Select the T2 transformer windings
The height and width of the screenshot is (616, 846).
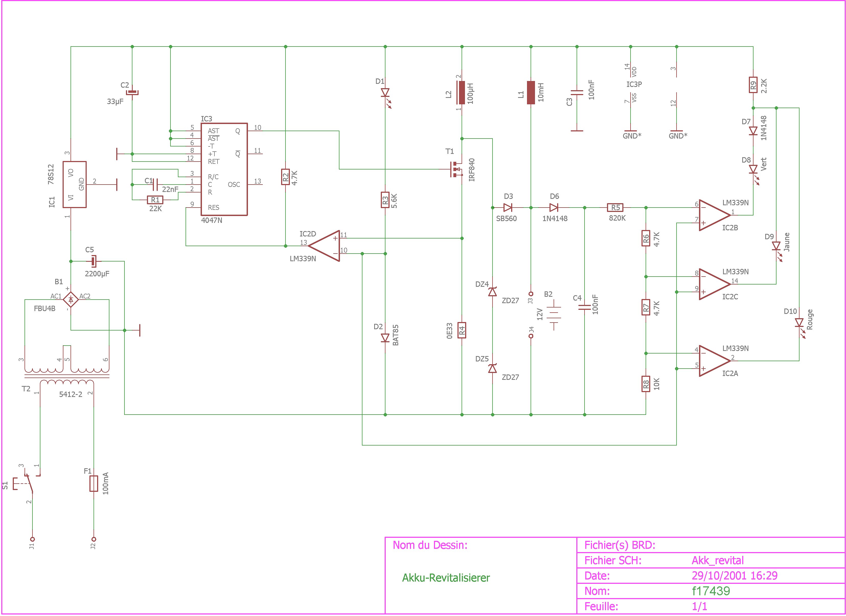click(67, 376)
